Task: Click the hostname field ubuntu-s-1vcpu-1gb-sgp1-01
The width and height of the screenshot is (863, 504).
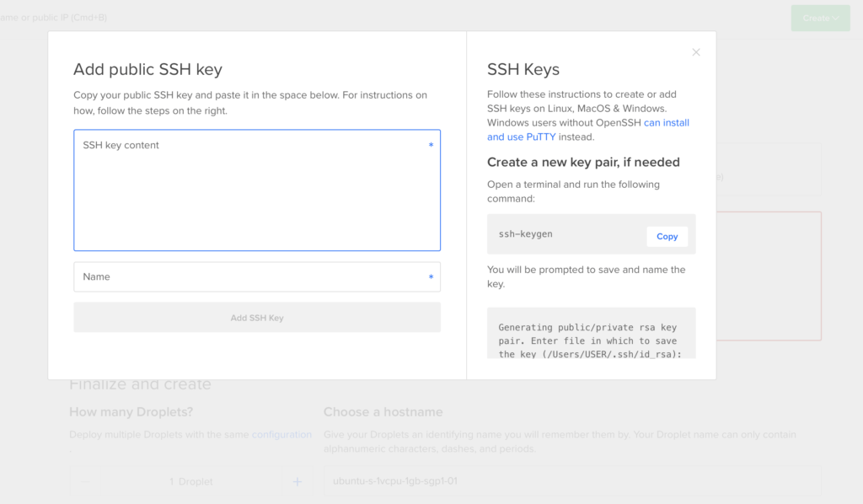Action: click(571, 481)
